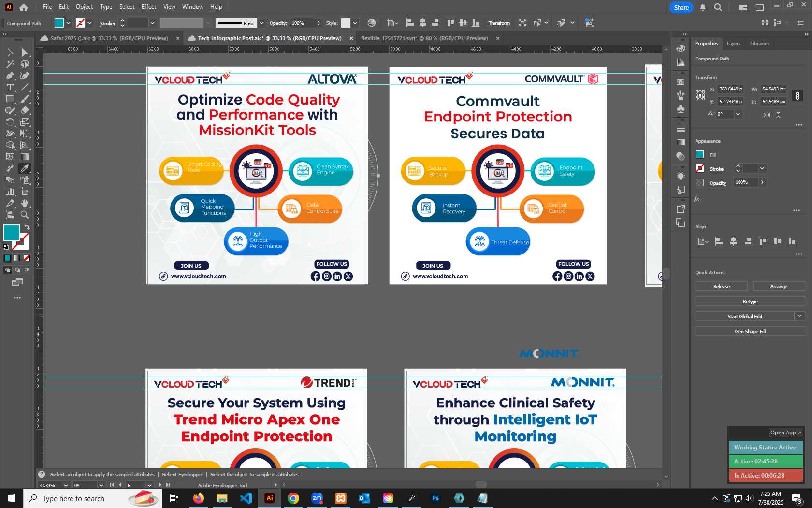Open the Window menu

pyautogui.click(x=192, y=7)
